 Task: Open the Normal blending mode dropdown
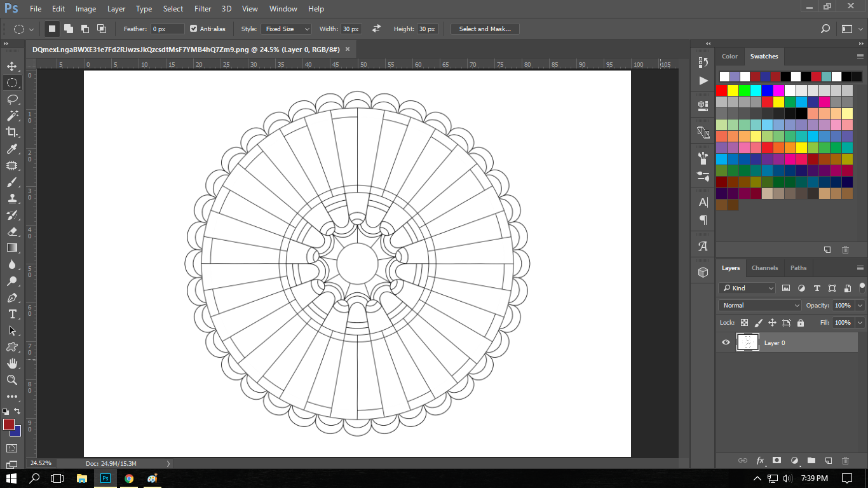[x=760, y=305]
